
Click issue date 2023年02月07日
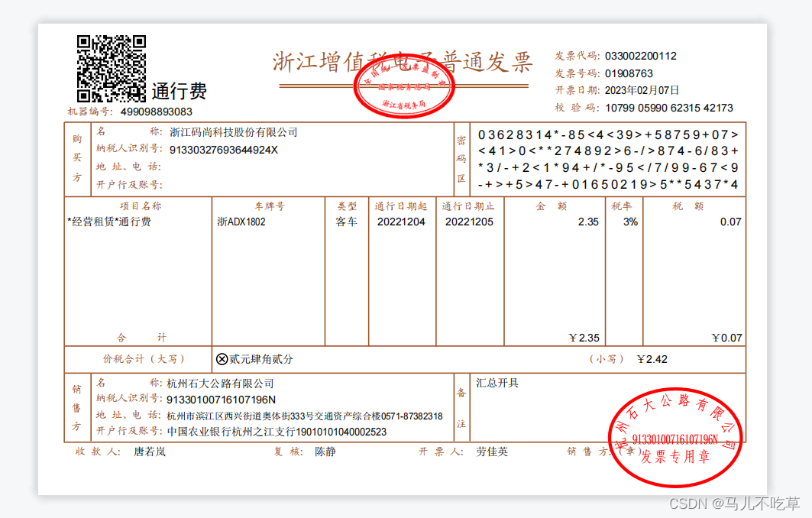click(x=642, y=91)
